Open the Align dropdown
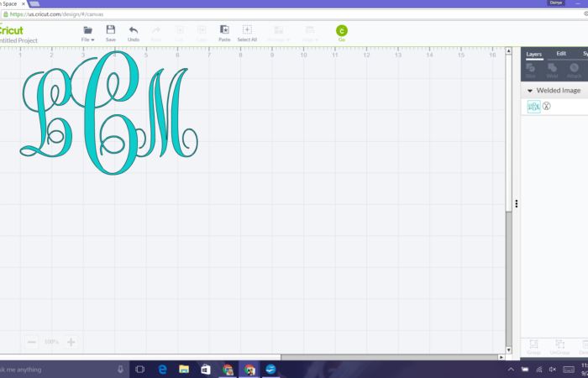The image size is (588, 378). (x=310, y=34)
